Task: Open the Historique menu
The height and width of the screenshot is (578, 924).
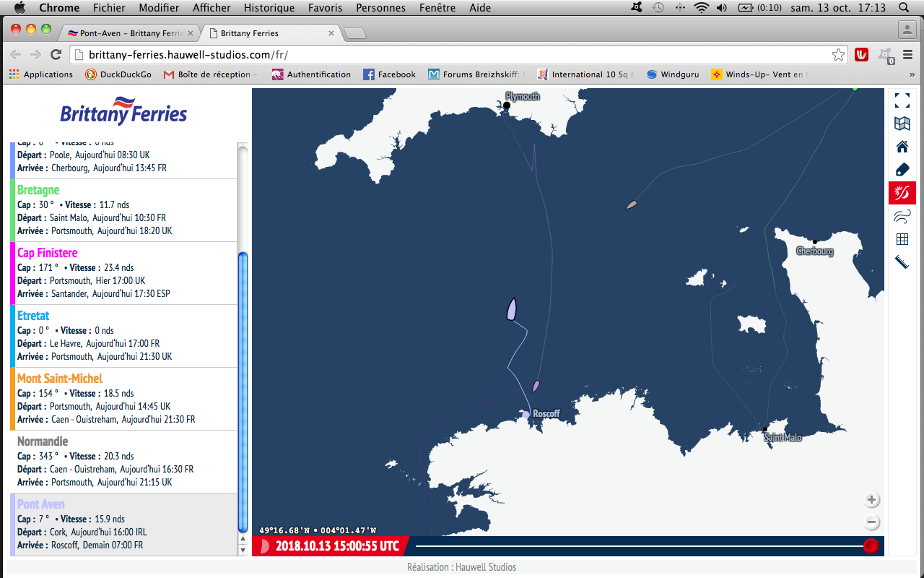Action: click(x=269, y=8)
